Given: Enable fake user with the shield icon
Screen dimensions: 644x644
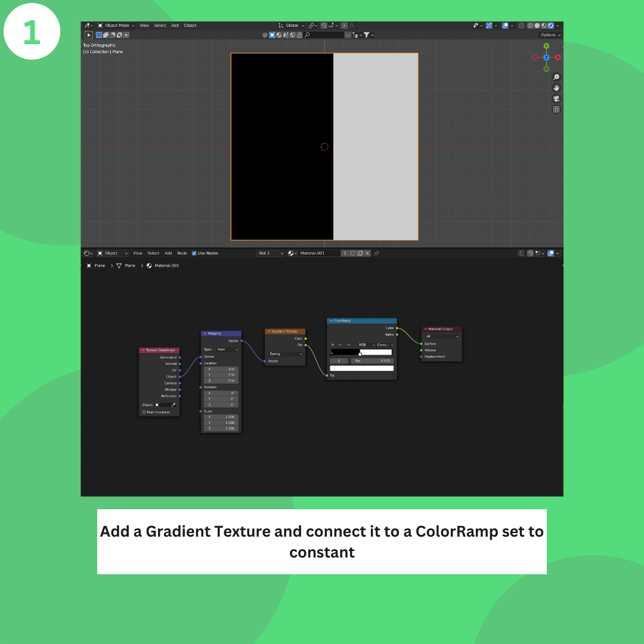Looking at the screenshot, I should (x=352, y=253).
